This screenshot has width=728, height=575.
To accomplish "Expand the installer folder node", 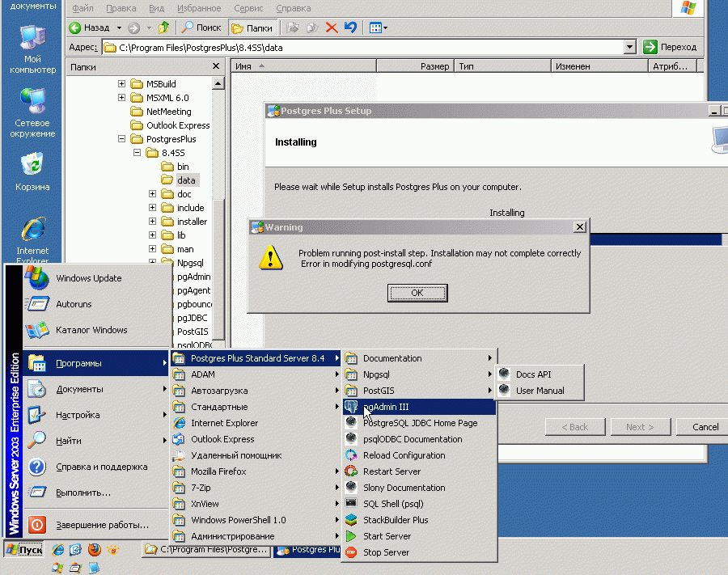I will 152,222.
